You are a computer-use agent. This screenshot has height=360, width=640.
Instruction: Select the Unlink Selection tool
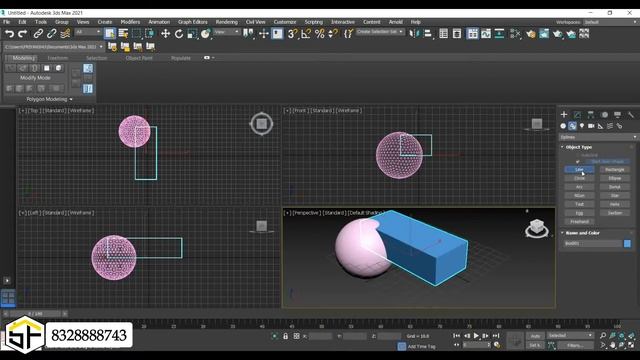pos(51,34)
